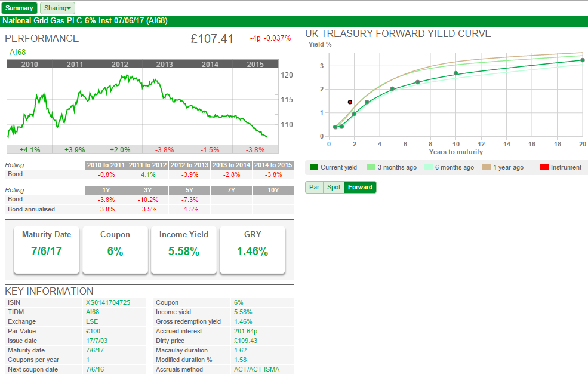Click the 2012 to 2013 rolling column header
This screenshot has width=588, height=374.
pos(189,165)
